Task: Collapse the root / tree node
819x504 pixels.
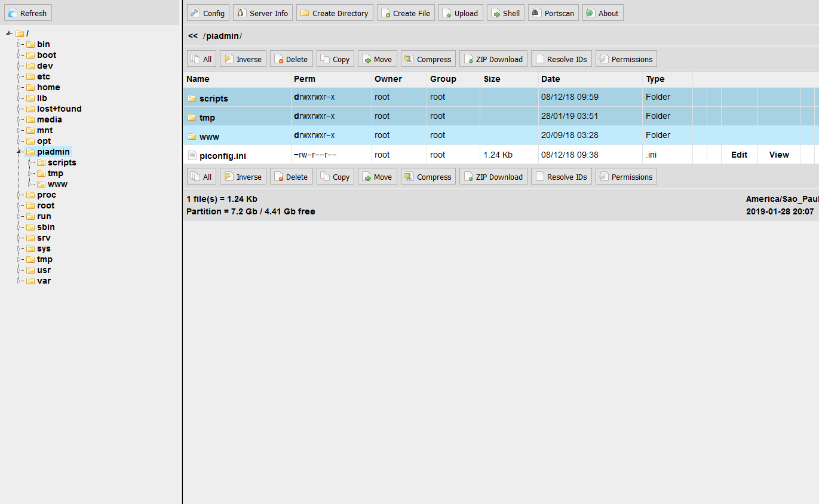Action: click(9, 33)
